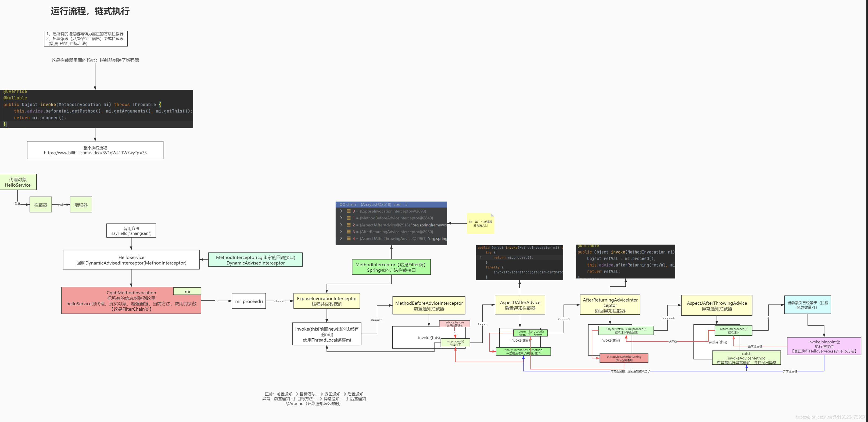
Task: Click the Object retVal = mi.proceed() box
Action: (x=626, y=330)
